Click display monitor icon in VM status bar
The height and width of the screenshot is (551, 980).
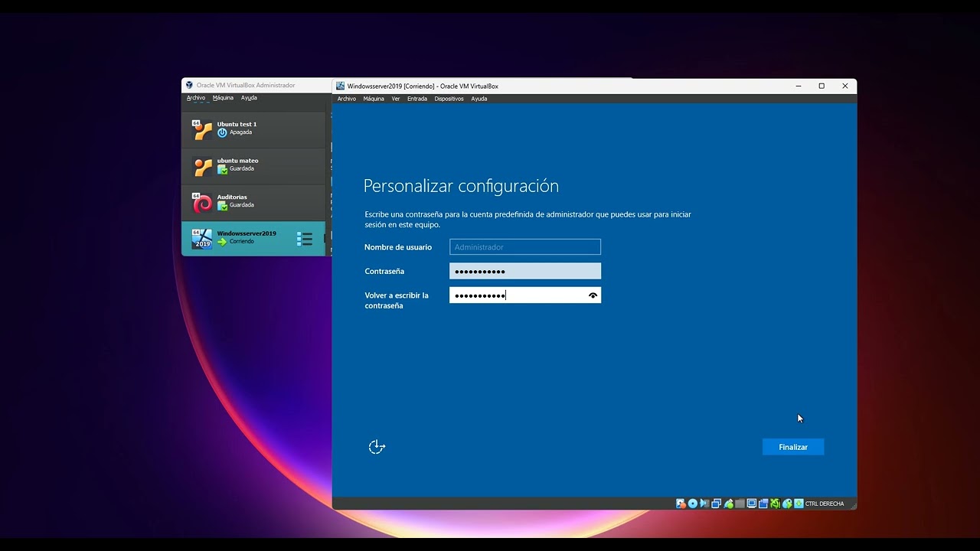click(752, 504)
